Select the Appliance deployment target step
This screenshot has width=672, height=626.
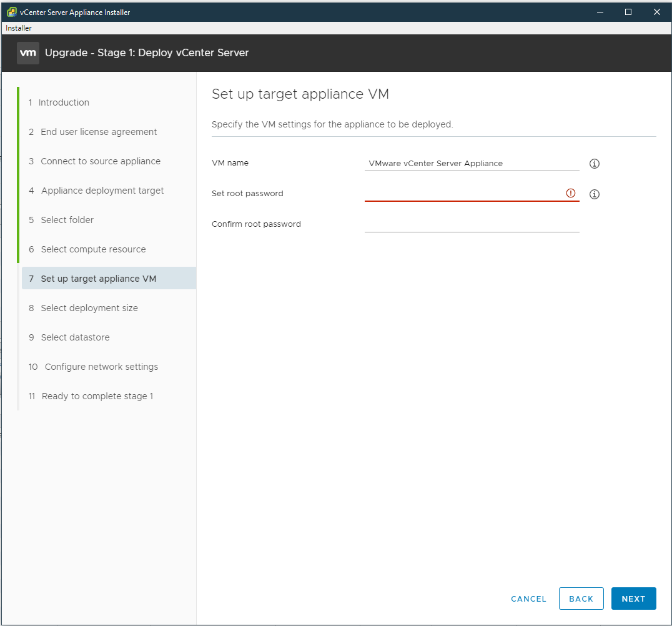tap(102, 190)
